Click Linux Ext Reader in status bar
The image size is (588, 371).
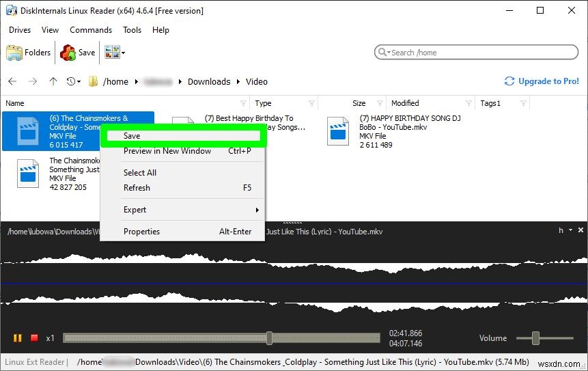(34, 362)
